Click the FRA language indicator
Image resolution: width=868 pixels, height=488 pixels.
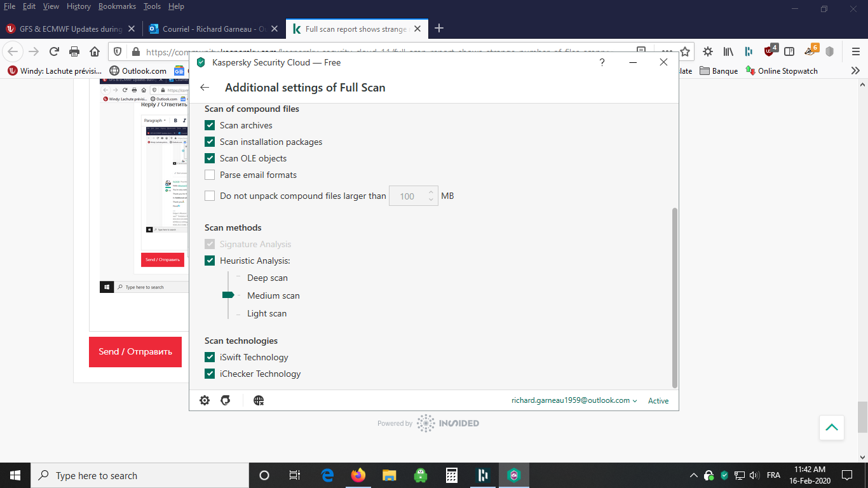click(773, 475)
